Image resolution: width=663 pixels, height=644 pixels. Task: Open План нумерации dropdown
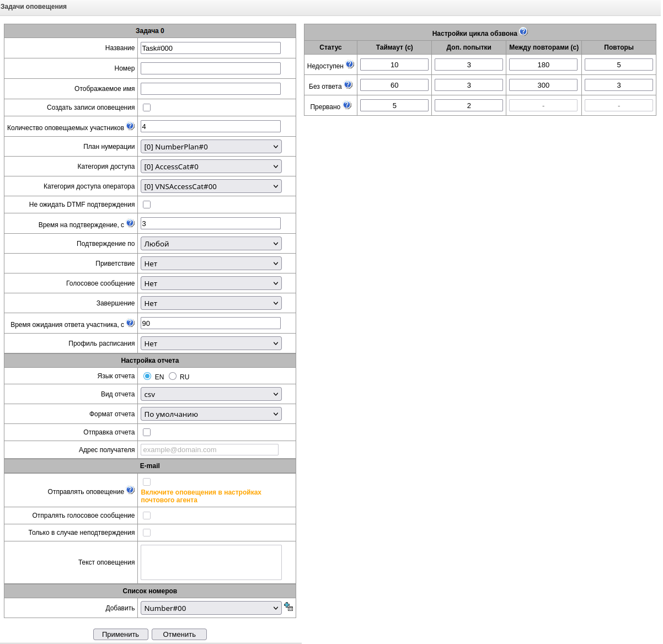coord(211,147)
